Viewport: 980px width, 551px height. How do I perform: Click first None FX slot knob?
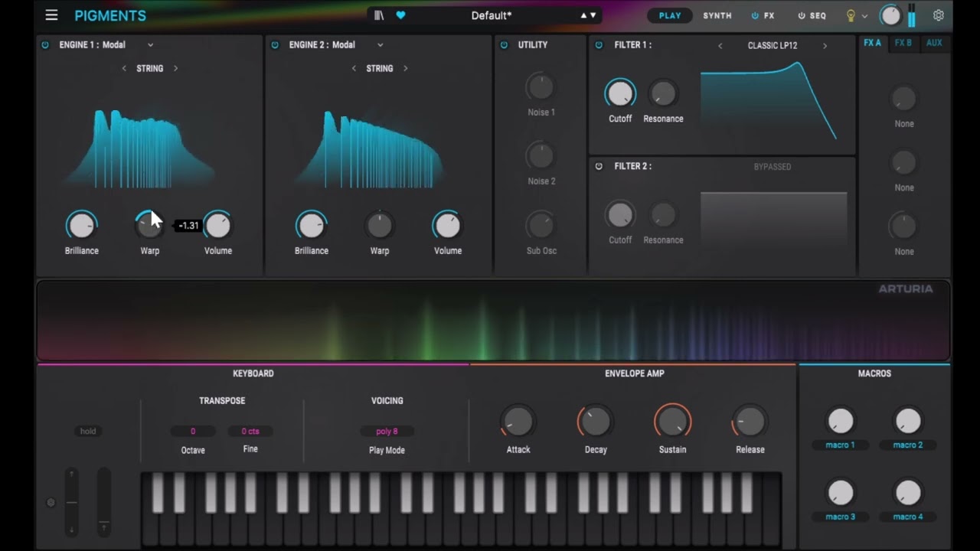[904, 98]
